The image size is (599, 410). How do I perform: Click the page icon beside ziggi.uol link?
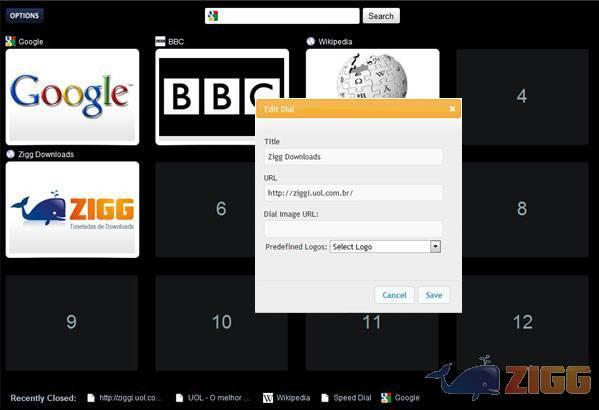tap(91, 398)
